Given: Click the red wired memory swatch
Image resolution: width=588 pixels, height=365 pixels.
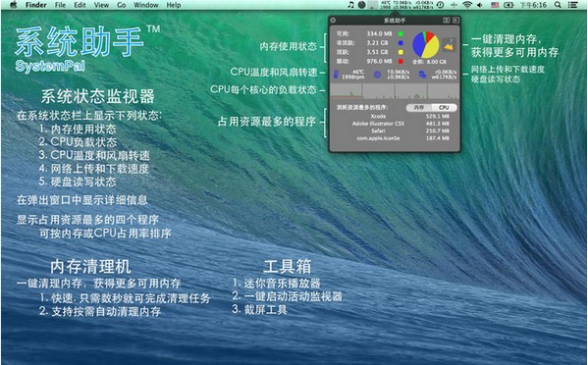Looking at the screenshot, I should tap(401, 61).
